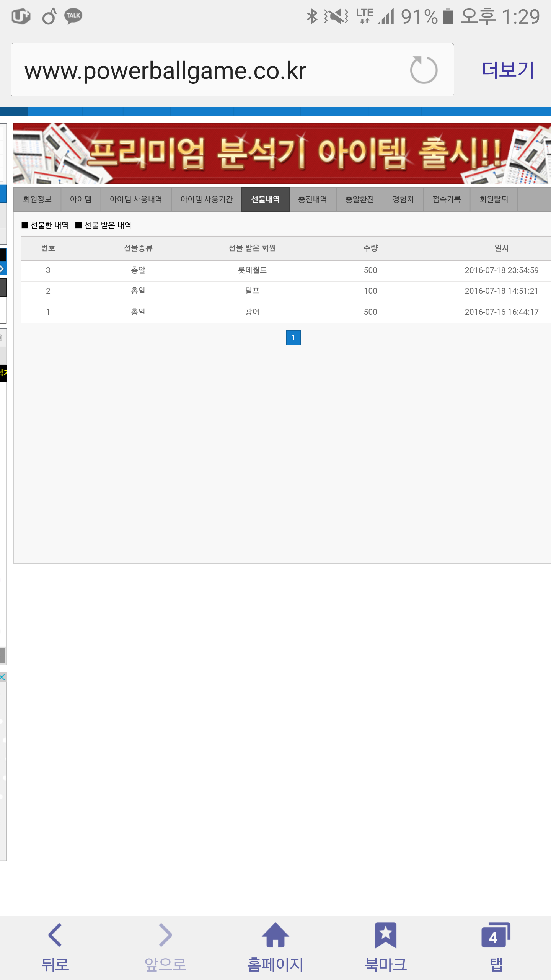The width and height of the screenshot is (551, 980).
Task: Select recipient 광어
Action: pyautogui.click(x=252, y=312)
